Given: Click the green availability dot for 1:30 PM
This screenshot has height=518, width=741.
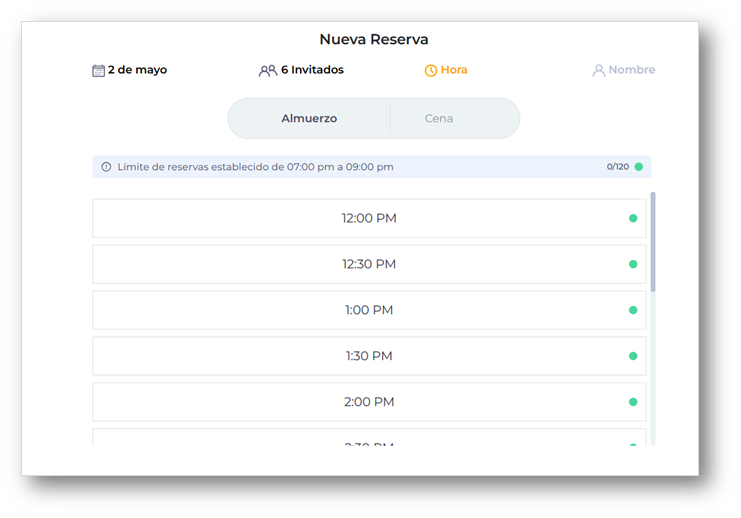Looking at the screenshot, I should pos(633,356).
